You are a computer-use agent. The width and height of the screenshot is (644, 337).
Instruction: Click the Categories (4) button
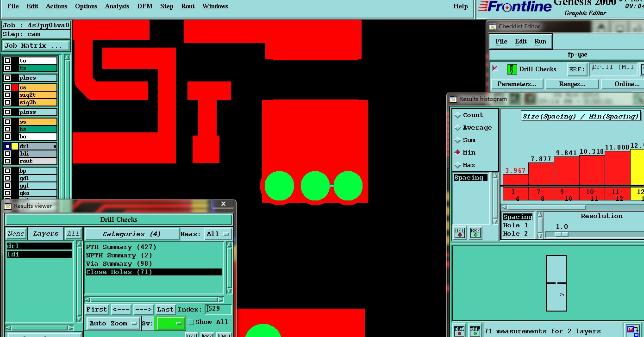tap(131, 234)
